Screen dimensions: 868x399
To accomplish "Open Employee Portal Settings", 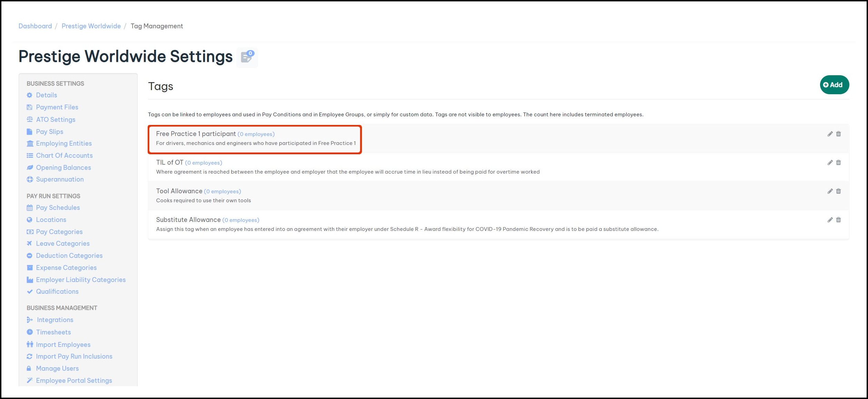I will point(74,380).
